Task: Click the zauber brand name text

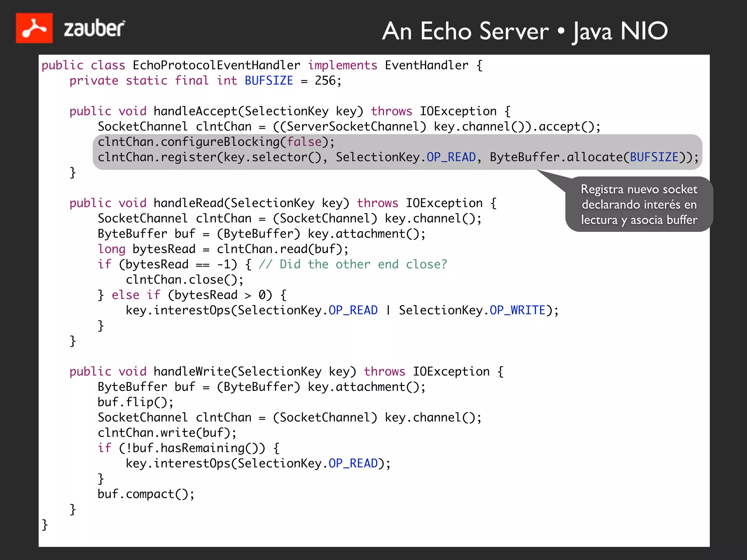Action: [94, 28]
